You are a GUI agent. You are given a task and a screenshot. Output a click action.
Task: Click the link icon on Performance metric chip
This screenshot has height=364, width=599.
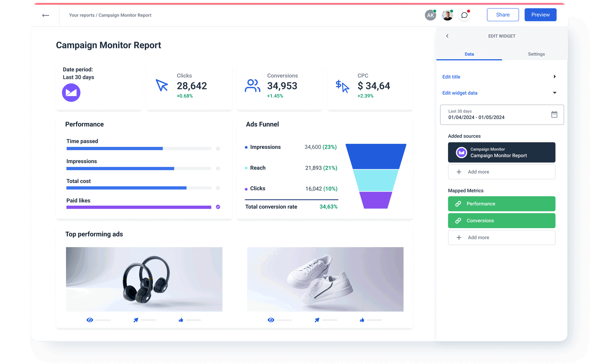point(458,204)
